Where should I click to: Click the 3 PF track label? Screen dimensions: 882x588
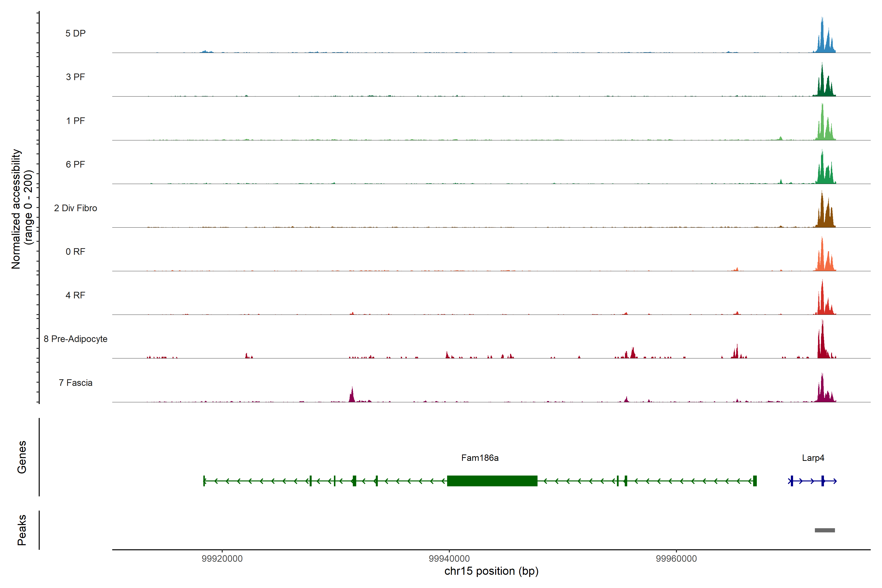75,77
